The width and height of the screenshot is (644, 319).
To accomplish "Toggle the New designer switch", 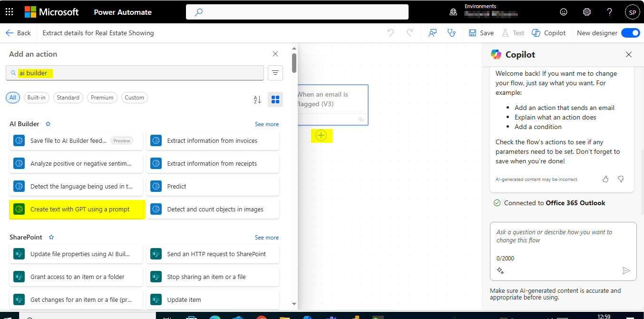I will click(630, 33).
